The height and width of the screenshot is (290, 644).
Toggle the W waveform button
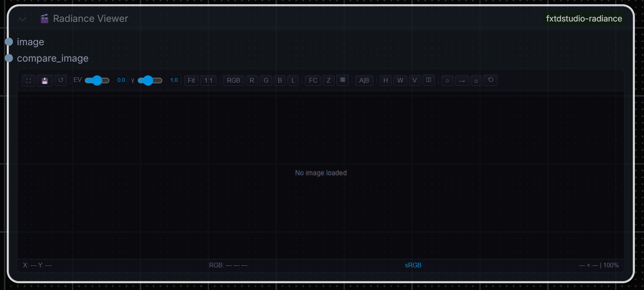tap(400, 81)
